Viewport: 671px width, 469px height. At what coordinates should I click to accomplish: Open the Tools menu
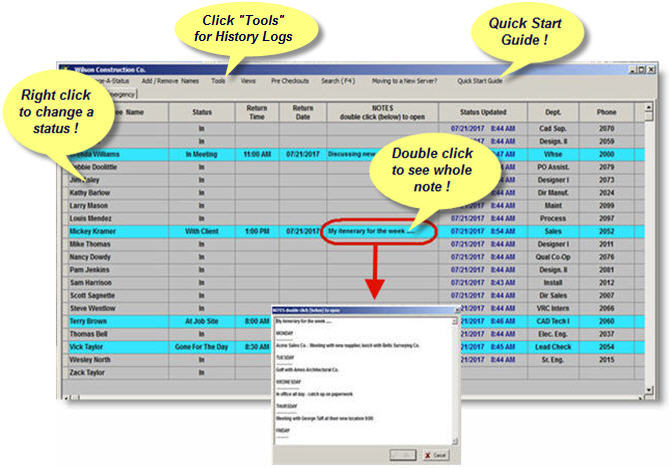218,80
